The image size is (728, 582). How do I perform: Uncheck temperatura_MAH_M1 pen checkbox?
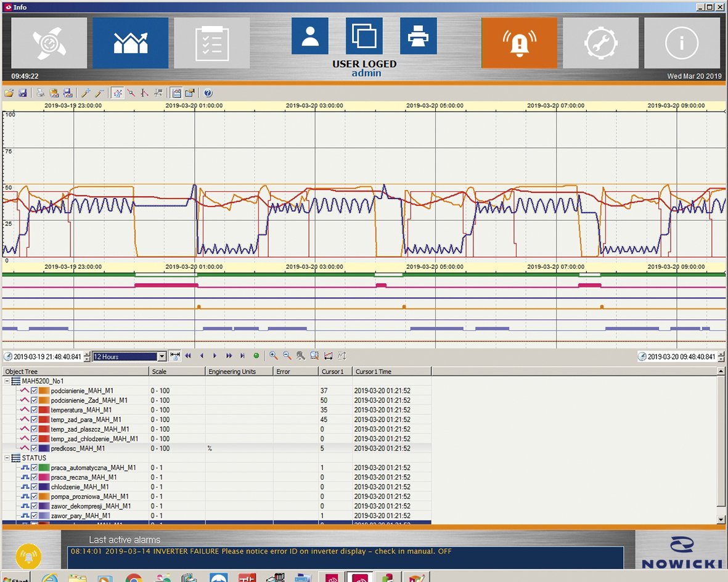35,409
